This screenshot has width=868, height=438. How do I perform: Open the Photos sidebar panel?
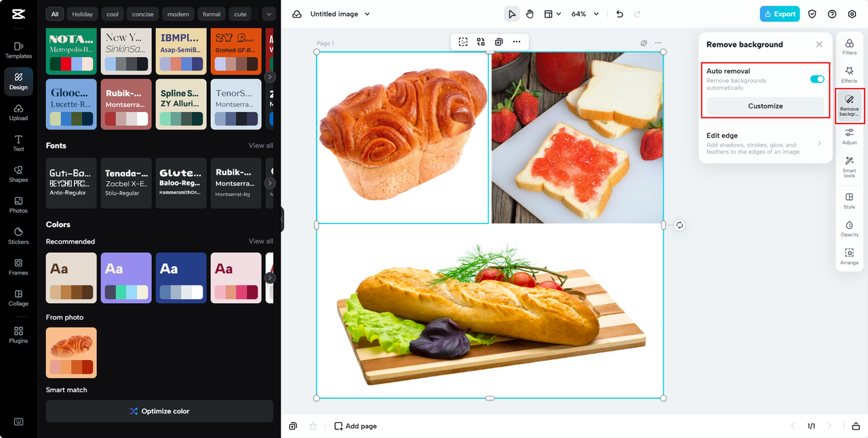(x=18, y=205)
